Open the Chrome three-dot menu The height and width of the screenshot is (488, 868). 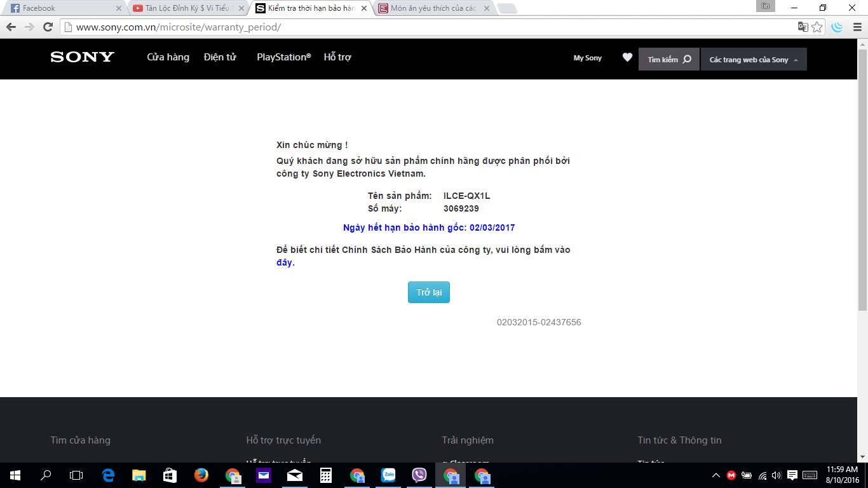pyautogui.click(x=856, y=27)
